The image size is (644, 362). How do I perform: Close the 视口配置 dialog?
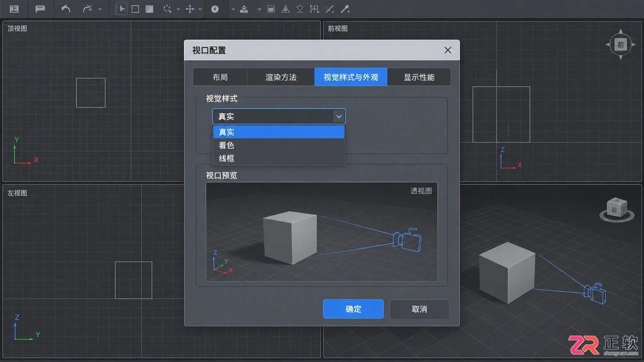click(448, 51)
